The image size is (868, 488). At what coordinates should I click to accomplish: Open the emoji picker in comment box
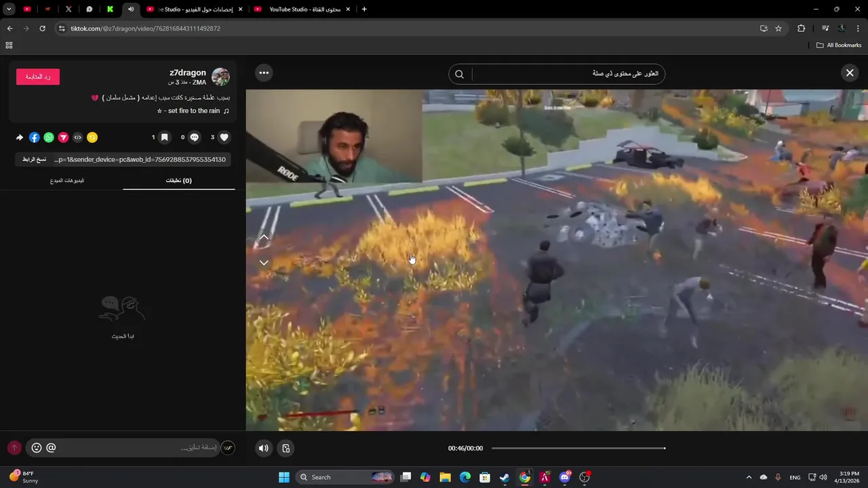(x=37, y=448)
